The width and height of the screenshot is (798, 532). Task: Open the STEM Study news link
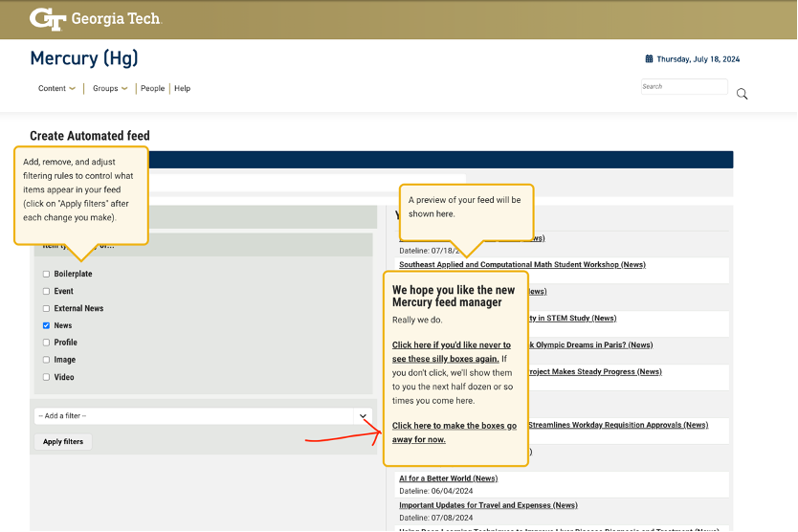572,319
